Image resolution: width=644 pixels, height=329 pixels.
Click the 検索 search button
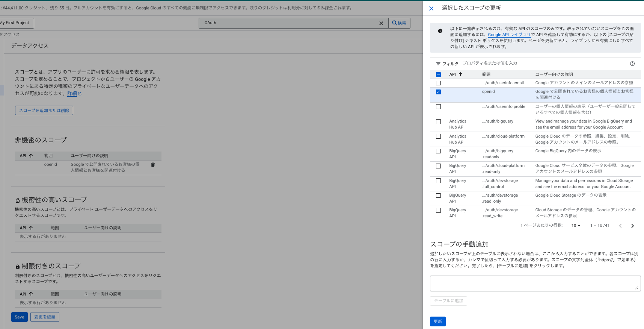(399, 23)
